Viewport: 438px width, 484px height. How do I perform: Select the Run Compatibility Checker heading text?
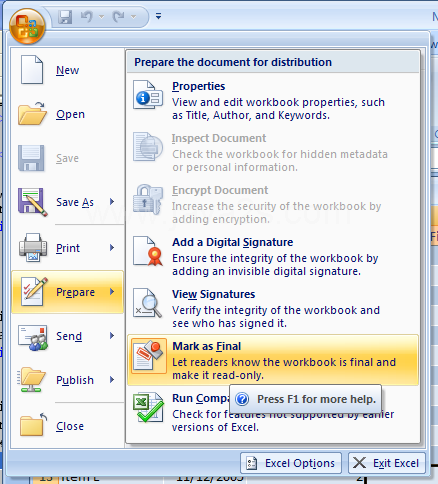[x=201, y=398]
